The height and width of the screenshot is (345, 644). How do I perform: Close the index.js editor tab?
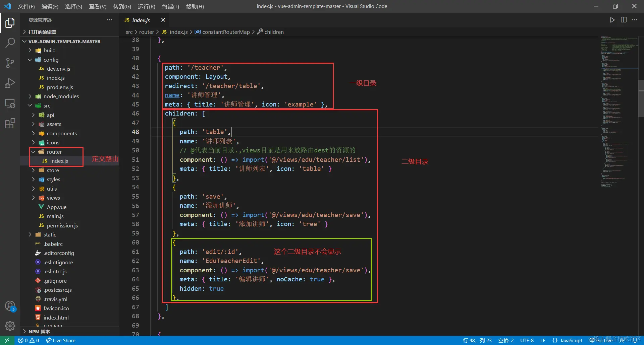pyautogui.click(x=163, y=20)
